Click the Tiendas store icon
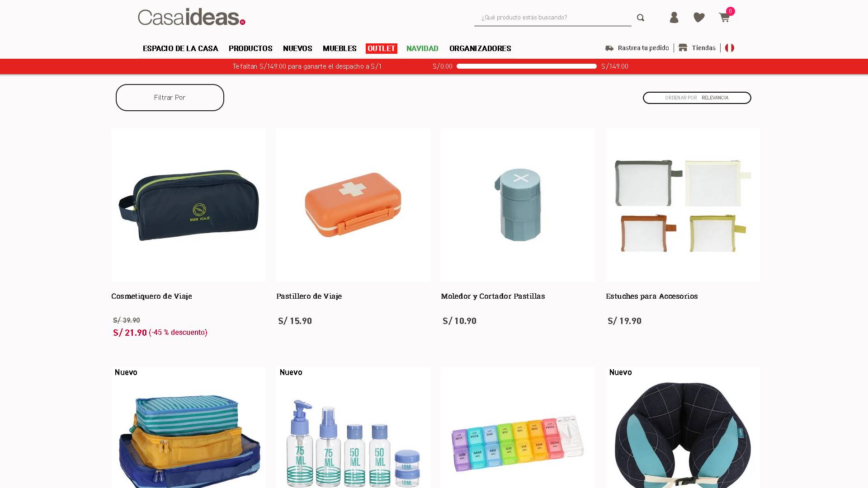The image size is (868, 488). point(683,47)
